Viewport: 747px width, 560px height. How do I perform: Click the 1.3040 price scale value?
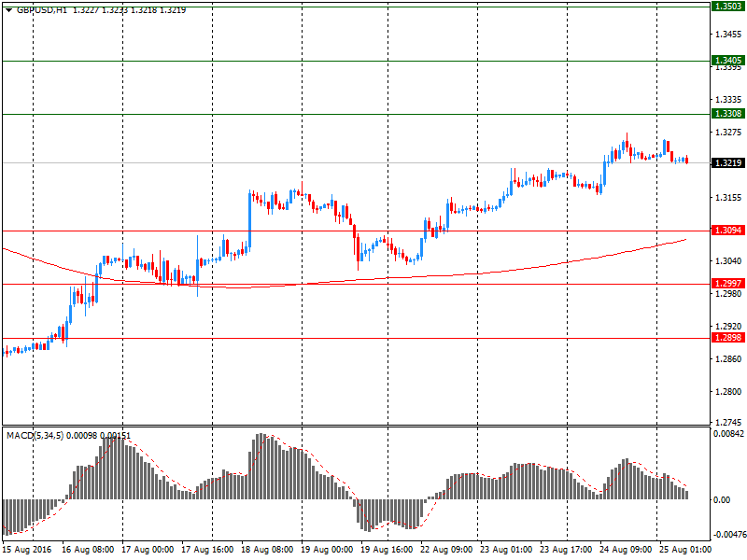pos(728,261)
